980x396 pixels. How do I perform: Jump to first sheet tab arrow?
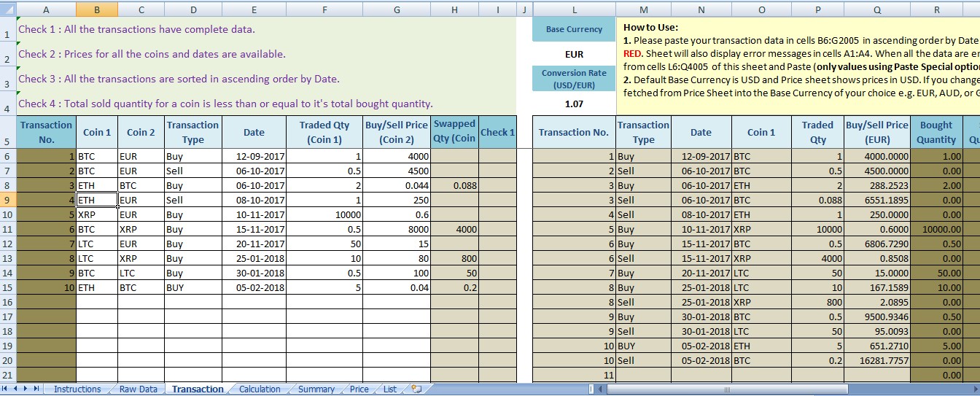pyautogui.click(x=6, y=389)
